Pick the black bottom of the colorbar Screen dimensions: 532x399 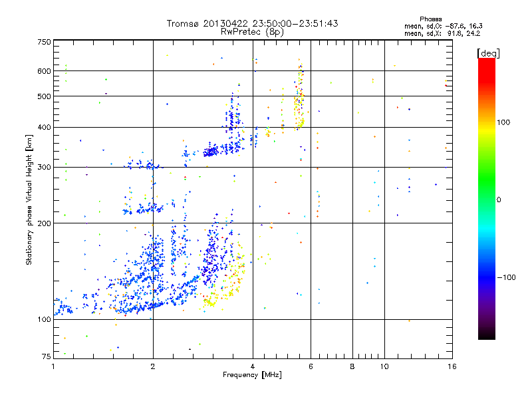487,335
